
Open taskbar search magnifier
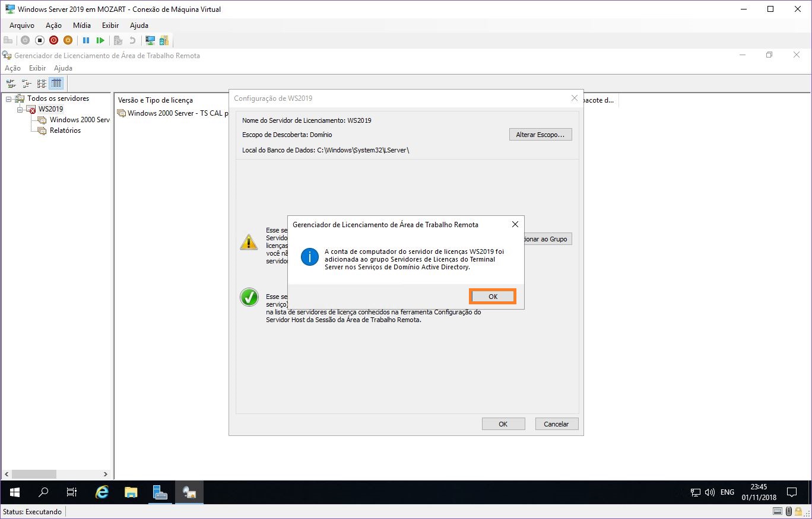point(43,492)
